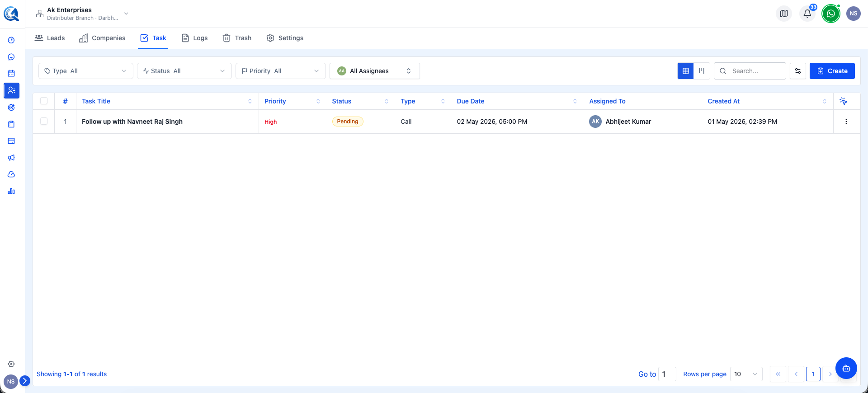The image size is (868, 393).
Task: Click the app logo in top-left corner
Action: tap(11, 14)
